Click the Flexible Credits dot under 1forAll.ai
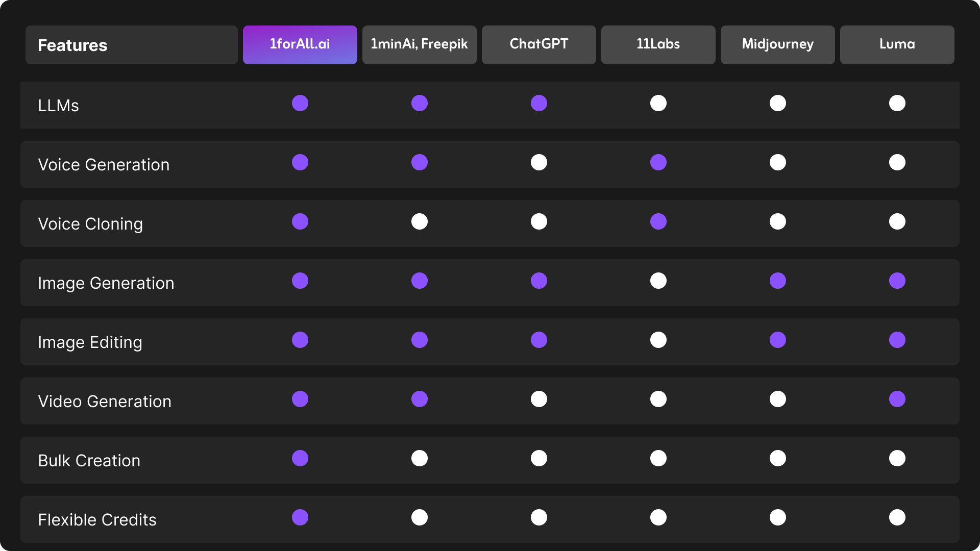This screenshot has height=551, width=980. click(300, 517)
